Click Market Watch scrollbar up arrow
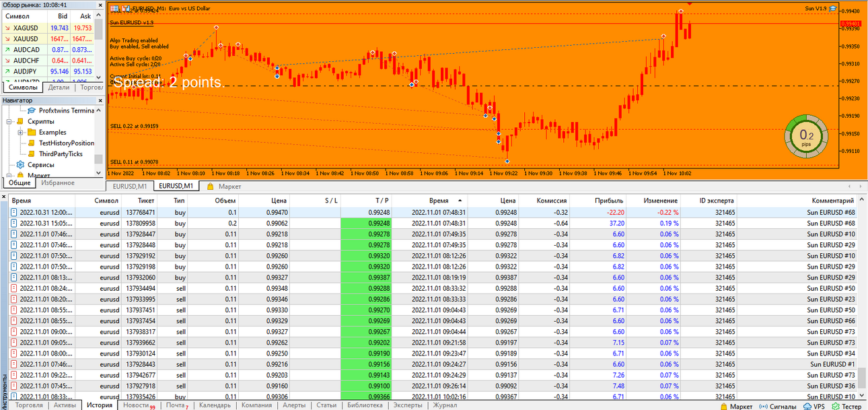868x410 pixels. pos(99,15)
